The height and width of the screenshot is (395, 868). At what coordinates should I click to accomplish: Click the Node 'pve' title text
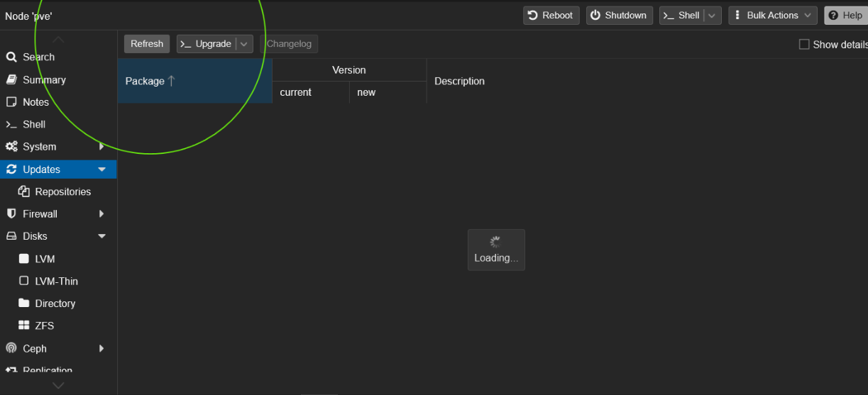tap(28, 16)
